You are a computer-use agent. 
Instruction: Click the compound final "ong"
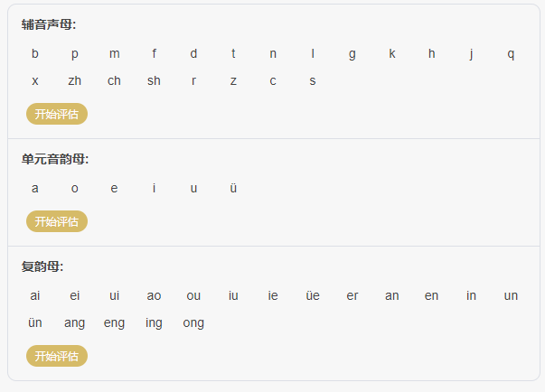pyautogui.click(x=193, y=322)
